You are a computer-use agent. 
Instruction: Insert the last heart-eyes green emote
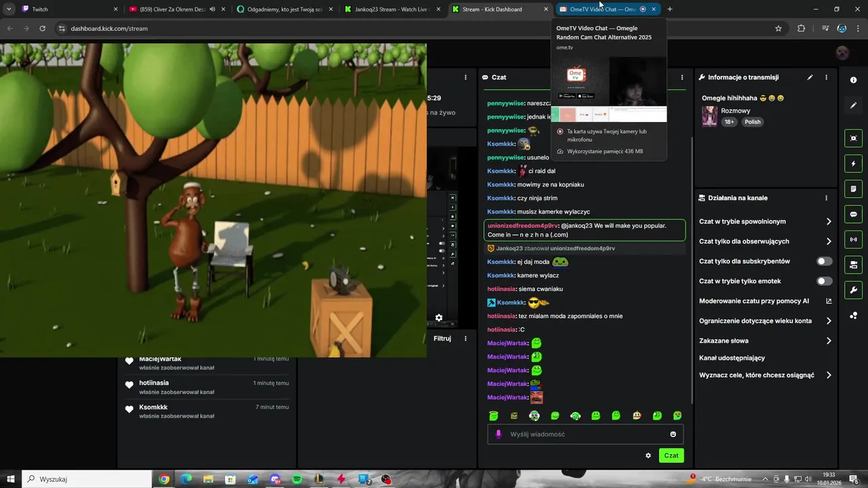point(677,416)
